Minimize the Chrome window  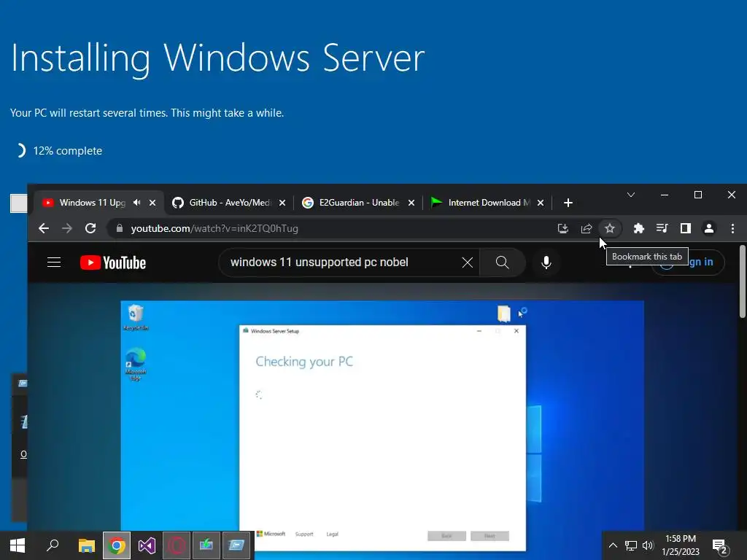pyautogui.click(x=665, y=195)
